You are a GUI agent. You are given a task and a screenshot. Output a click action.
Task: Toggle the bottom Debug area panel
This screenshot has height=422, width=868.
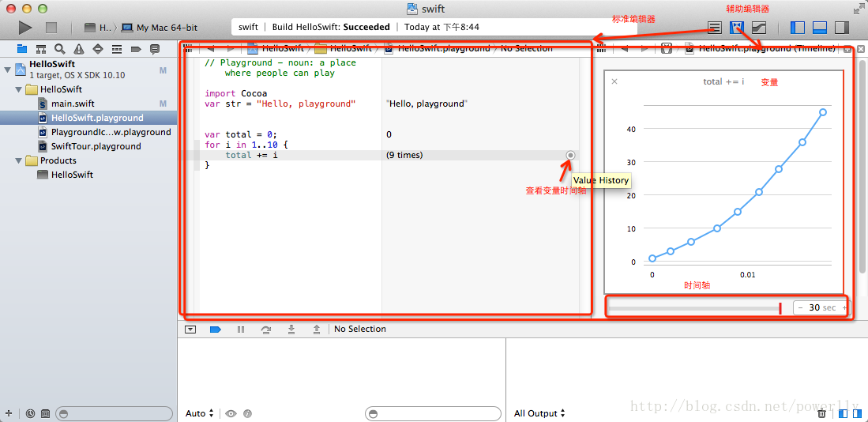pyautogui.click(x=820, y=27)
